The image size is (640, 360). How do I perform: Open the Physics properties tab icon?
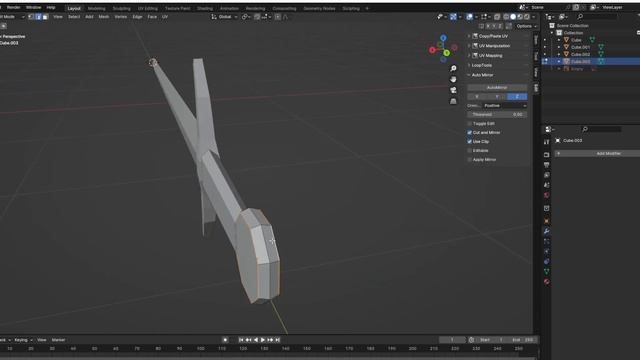click(x=547, y=251)
